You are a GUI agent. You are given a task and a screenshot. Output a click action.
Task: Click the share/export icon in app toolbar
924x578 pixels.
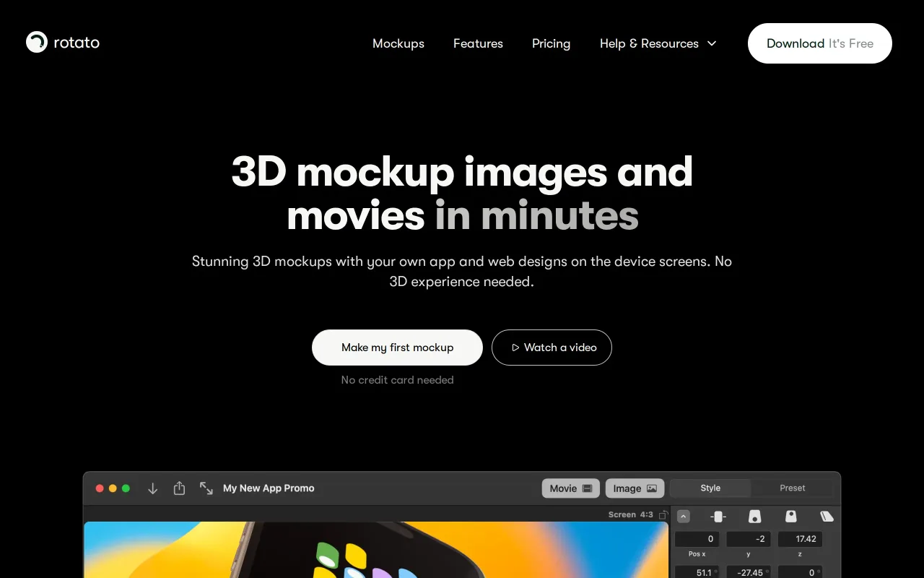click(x=179, y=488)
